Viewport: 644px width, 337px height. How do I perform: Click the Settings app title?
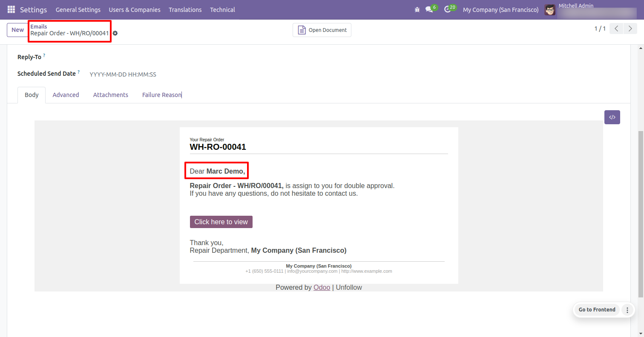point(33,9)
